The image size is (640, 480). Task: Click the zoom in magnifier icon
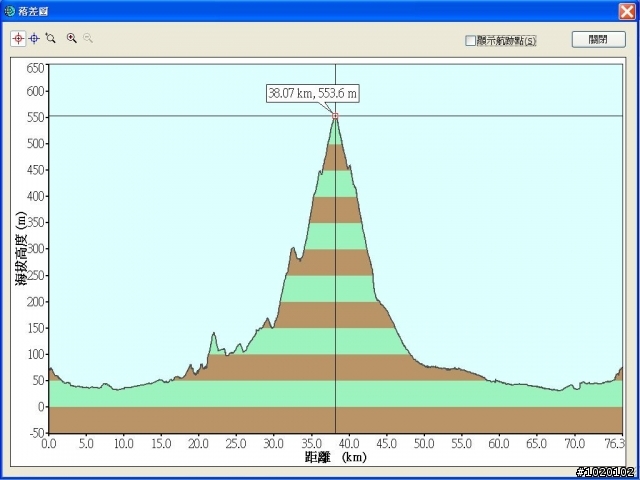pyautogui.click(x=72, y=38)
